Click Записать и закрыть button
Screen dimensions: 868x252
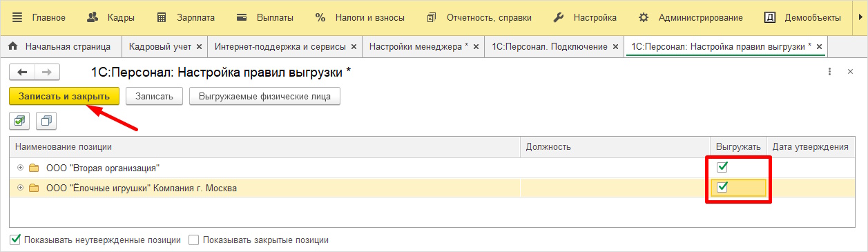[x=64, y=96]
